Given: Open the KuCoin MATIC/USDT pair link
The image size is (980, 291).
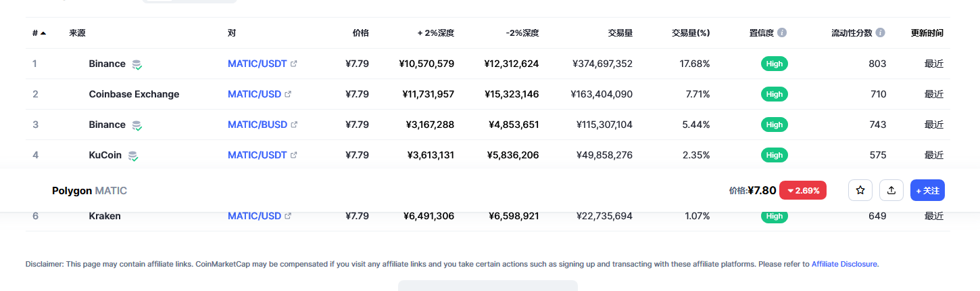Looking at the screenshot, I should coord(258,155).
